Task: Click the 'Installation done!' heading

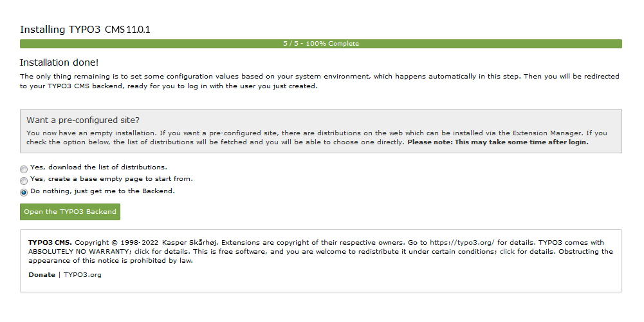Action: tap(59, 62)
